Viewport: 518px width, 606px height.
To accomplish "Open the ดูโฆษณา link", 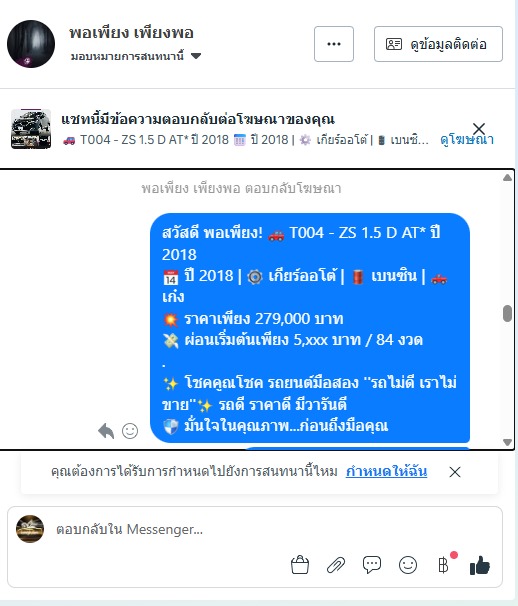I will [x=467, y=140].
